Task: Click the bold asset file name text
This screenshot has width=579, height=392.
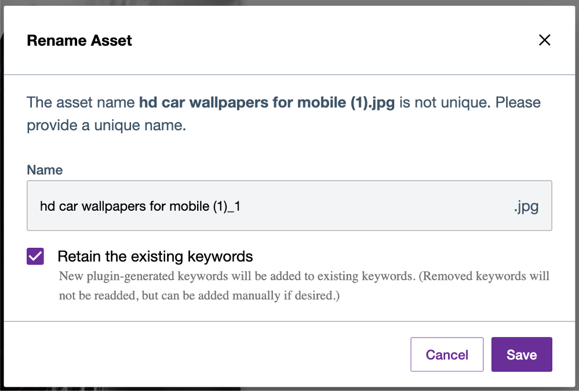Action: (x=267, y=103)
